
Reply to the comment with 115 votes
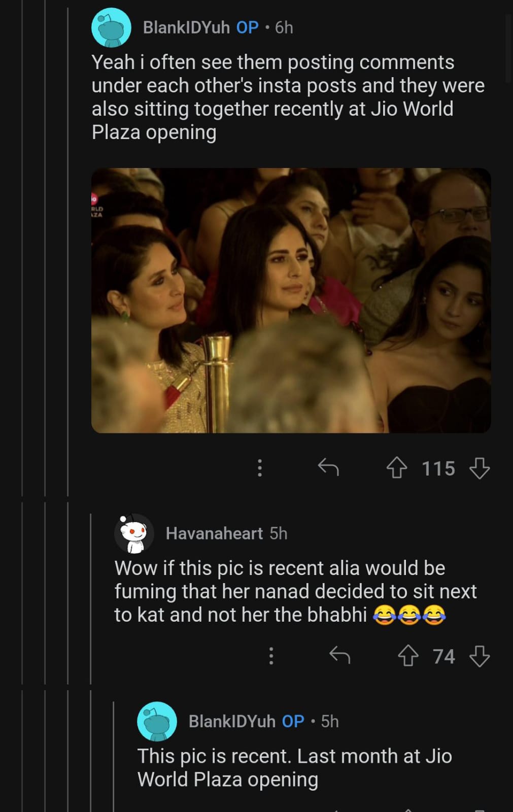[328, 467]
